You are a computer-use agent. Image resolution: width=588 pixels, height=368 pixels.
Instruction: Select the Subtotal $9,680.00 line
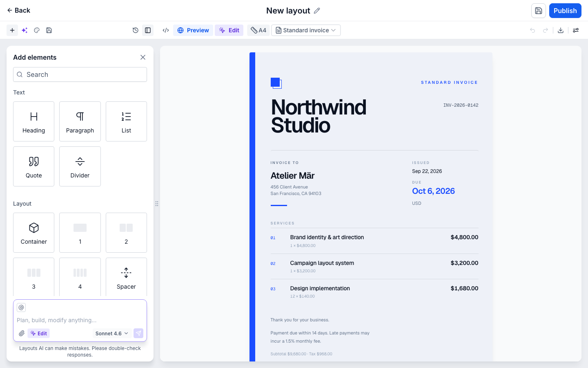coord(301,354)
